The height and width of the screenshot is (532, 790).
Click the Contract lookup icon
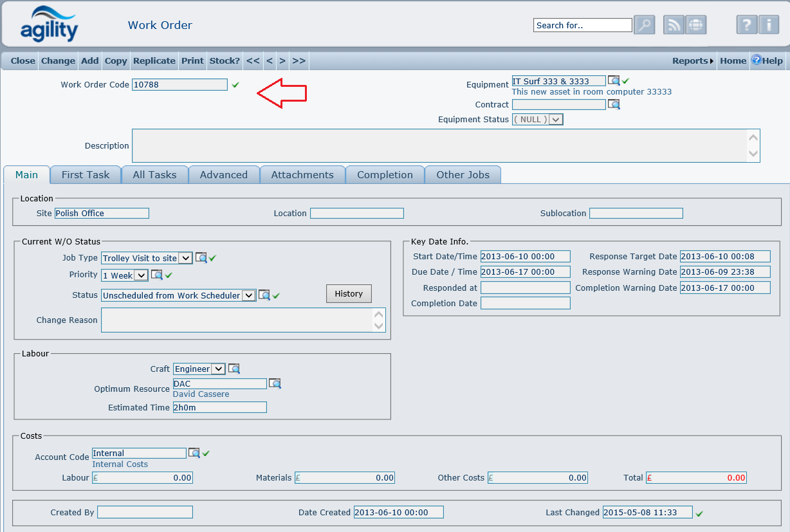(x=614, y=104)
